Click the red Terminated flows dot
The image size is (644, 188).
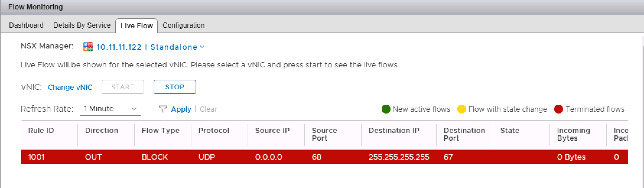click(x=558, y=109)
